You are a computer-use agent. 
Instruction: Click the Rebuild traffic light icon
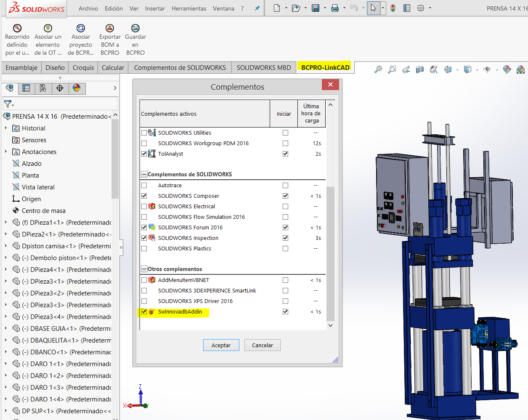click(393, 8)
